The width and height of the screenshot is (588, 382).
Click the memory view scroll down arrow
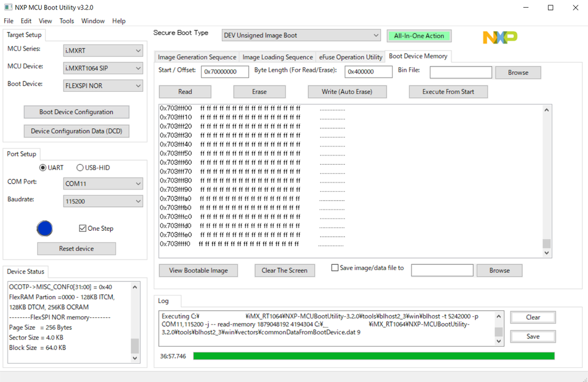(x=546, y=253)
